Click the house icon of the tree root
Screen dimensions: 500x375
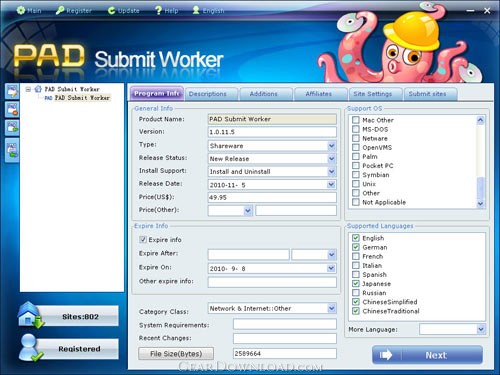38,89
